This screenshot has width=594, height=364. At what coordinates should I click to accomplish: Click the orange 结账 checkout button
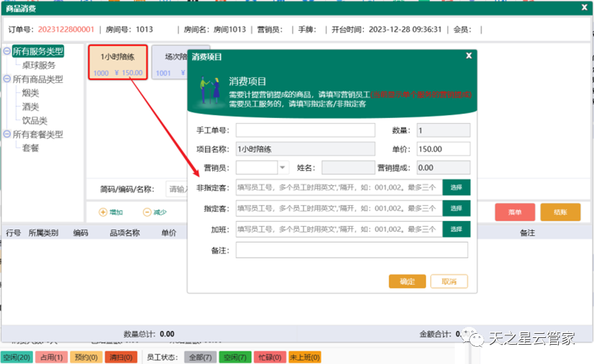(x=560, y=212)
